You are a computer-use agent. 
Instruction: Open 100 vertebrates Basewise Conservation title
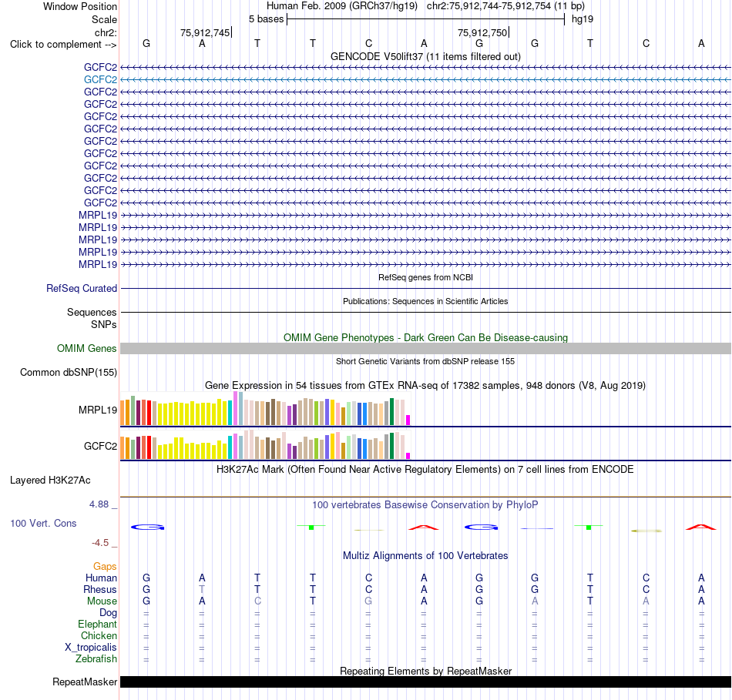425,505
